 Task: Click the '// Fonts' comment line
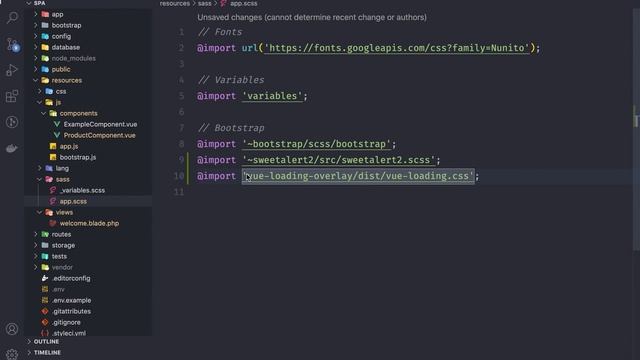click(220, 32)
